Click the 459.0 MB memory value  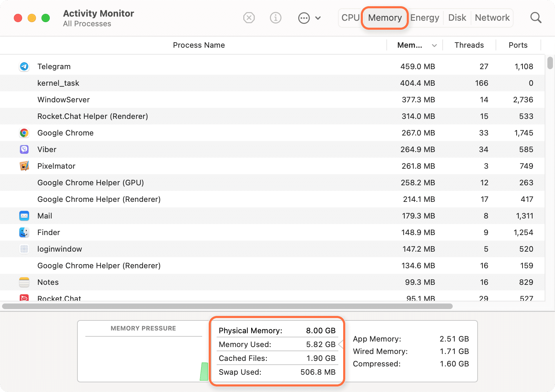click(x=417, y=66)
